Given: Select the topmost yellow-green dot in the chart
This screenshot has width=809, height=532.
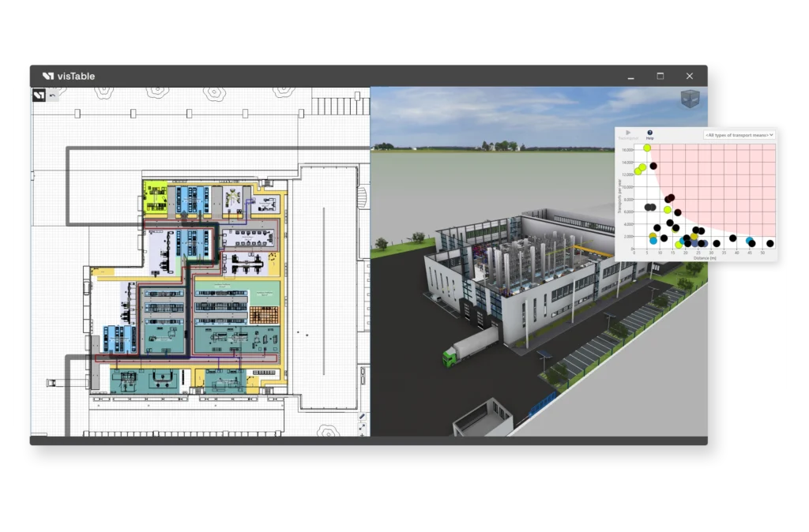Looking at the screenshot, I should 647,148.
